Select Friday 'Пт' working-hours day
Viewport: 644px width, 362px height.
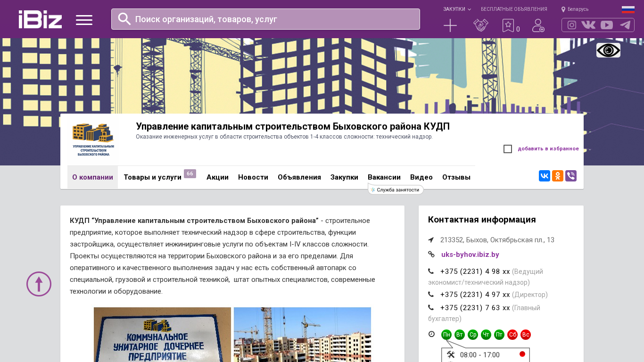pyautogui.click(x=499, y=335)
